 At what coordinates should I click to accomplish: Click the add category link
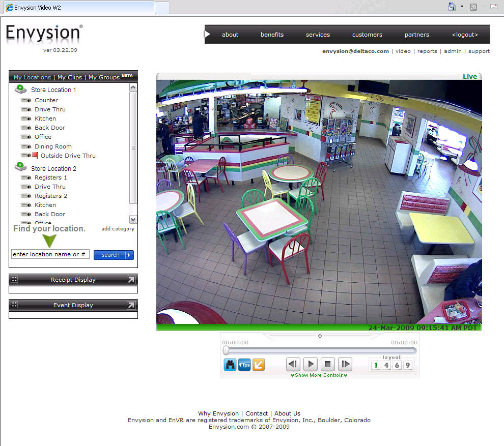(118, 229)
